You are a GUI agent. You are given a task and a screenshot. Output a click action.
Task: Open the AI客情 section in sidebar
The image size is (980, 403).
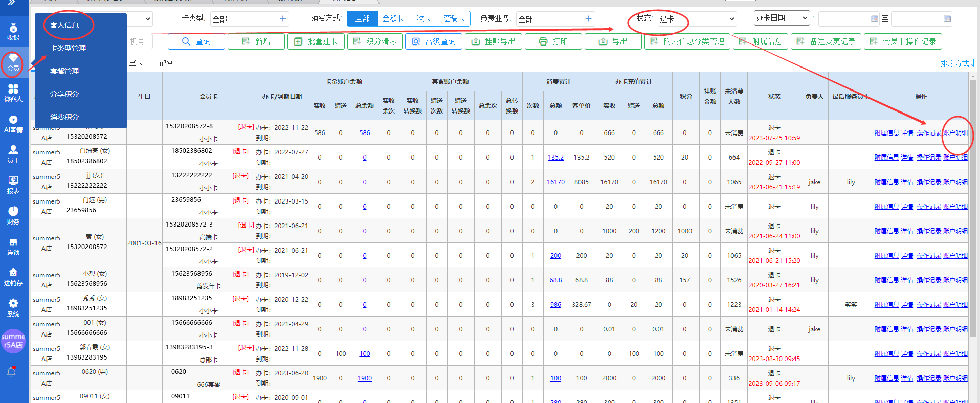[13, 124]
